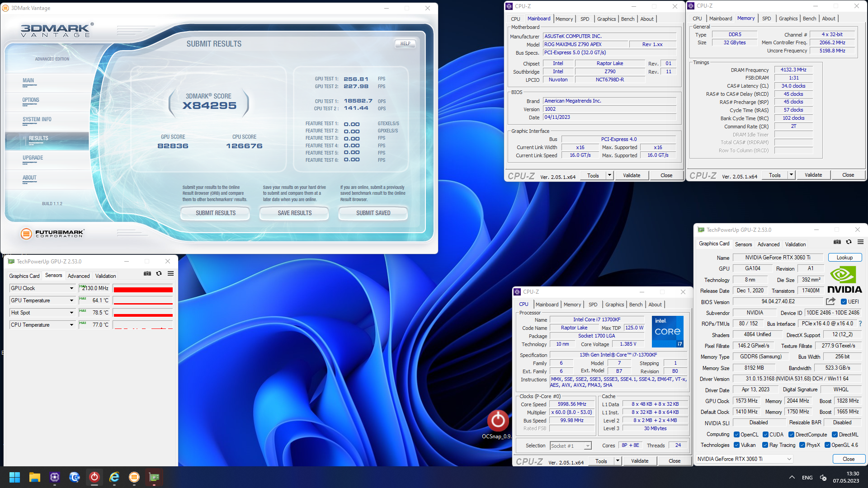The width and height of the screenshot is (868, 488).
Task: Open Internet Explorer from the taskbar
Action: click(x=114, y=477)
